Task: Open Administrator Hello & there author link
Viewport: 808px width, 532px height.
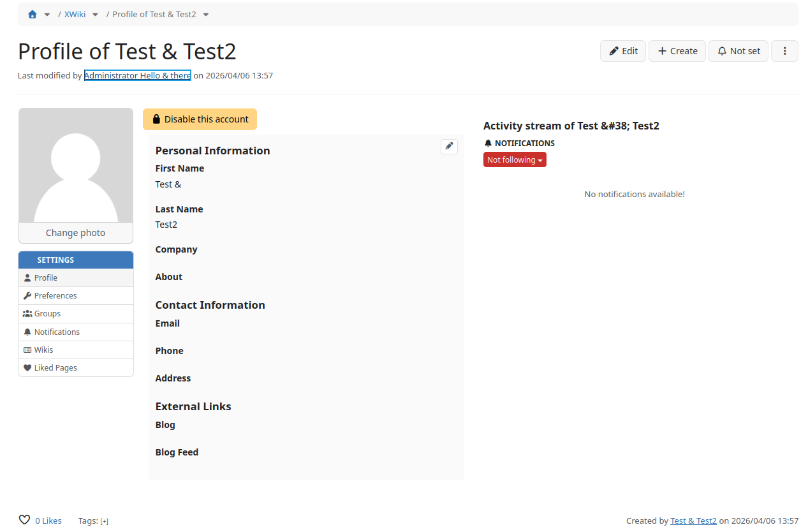Action: click(137, 75)
